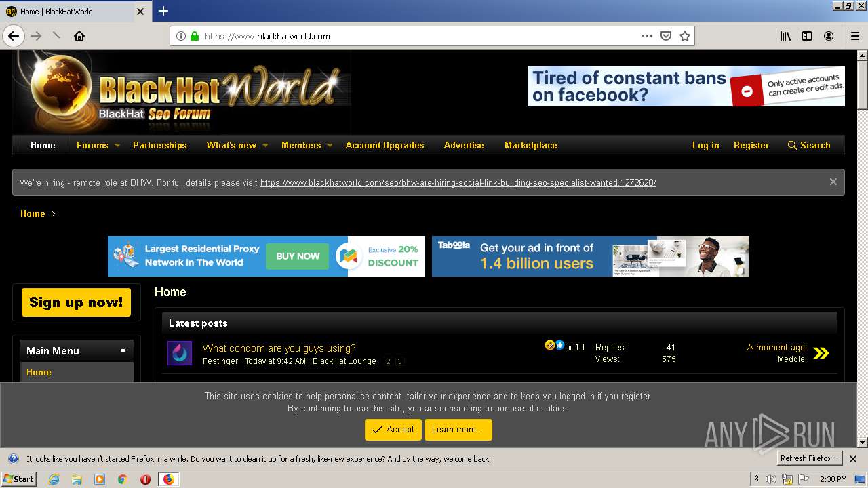Open Firefox account avatar icon
Screen dimensions: 868x488
coord(829,36)
